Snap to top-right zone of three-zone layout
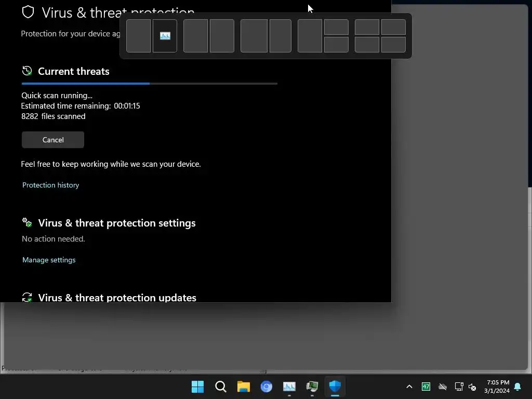The width and height of the screenshot is (532, 399). [336, 27]
